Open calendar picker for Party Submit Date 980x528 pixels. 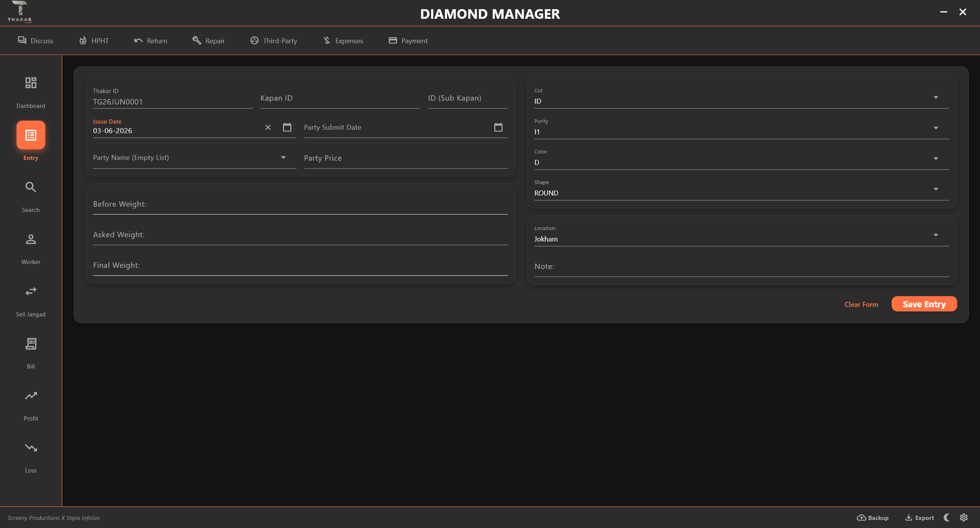click(x=498, y=127)
